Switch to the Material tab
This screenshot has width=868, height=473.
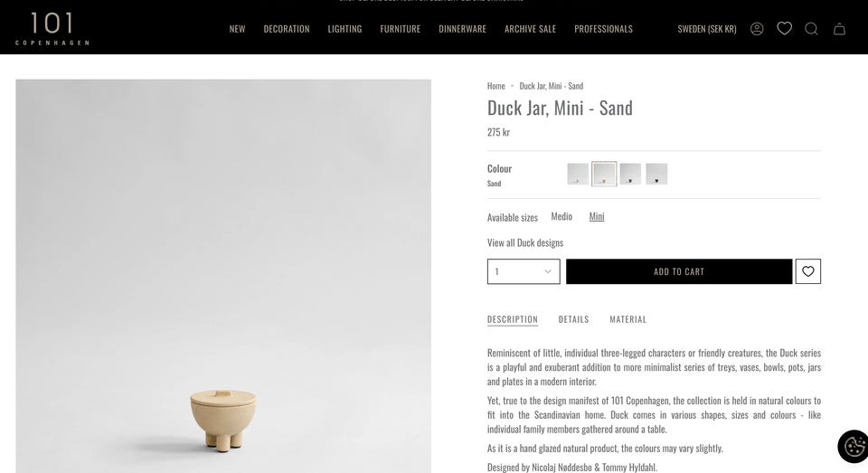pyautogui.click(x=627, y=319)
